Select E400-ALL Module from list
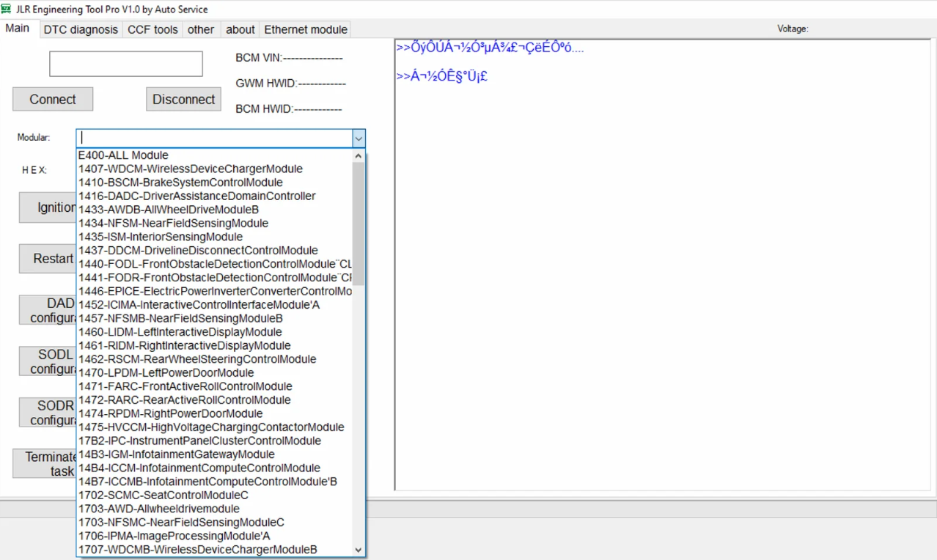937x560 pixels. (x=214, y=155)
